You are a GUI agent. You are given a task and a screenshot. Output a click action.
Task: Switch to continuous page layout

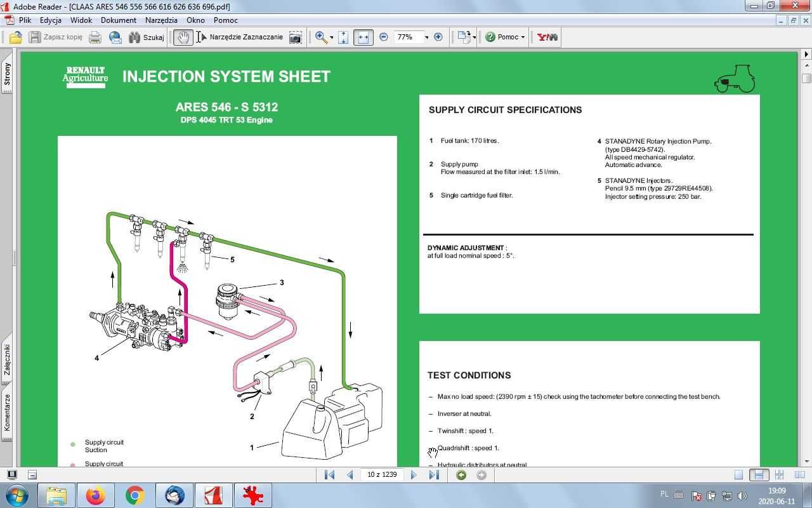tap(759, 475)
